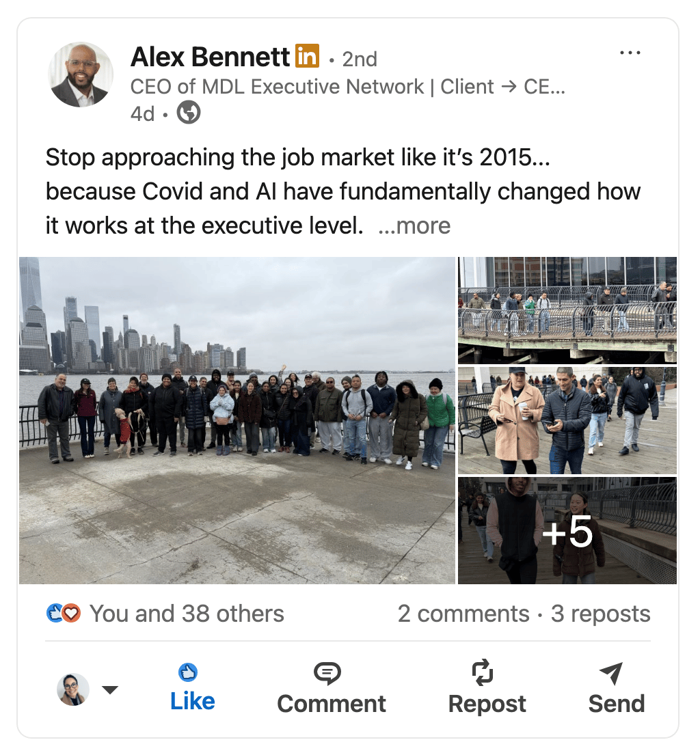This screenshot has height=753, width=700.
Task: Click the Comment speech bubble icon
Action: click(327, 673)
